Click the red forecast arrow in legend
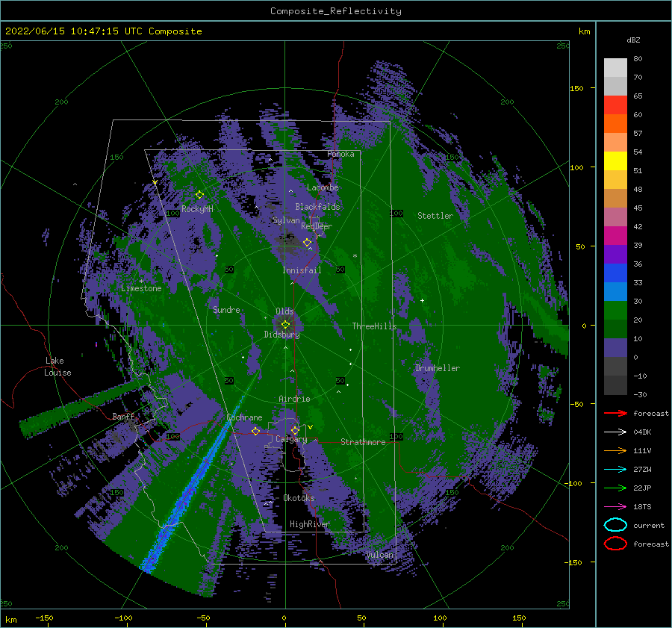Screen dimensions: 672x628 point(615,413)
